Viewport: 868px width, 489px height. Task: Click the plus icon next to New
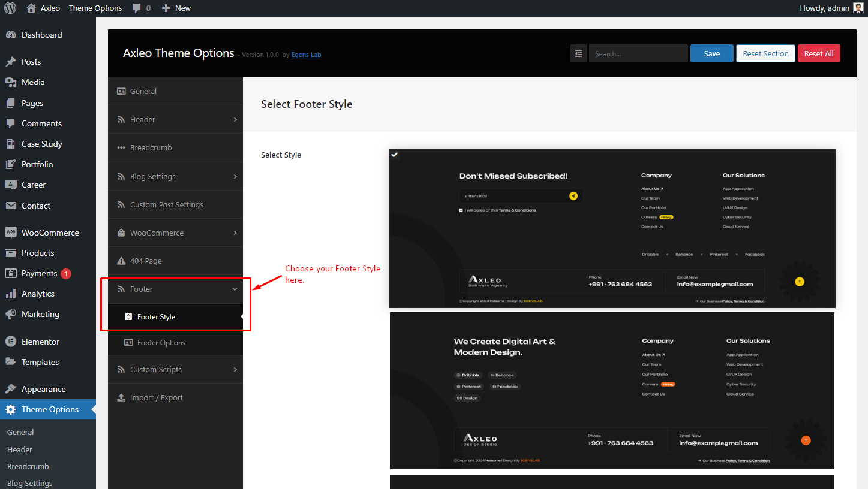[166, 8]
